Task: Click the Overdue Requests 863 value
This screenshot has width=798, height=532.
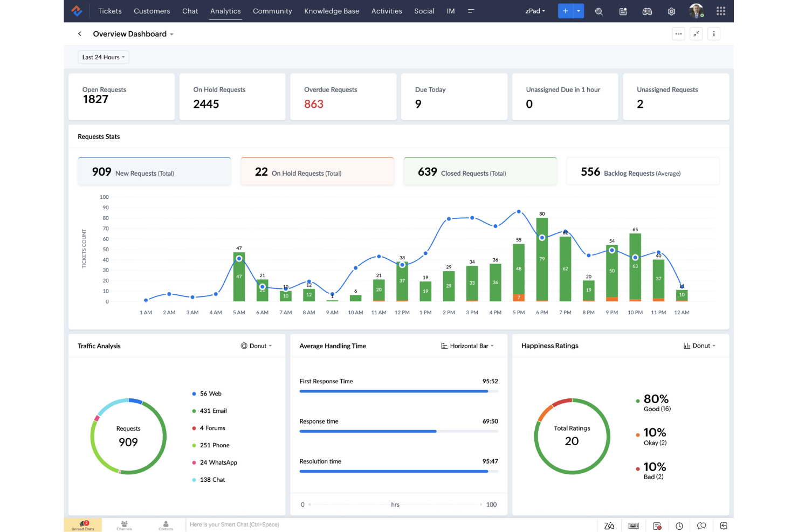Action: click(x=314, y=104)
